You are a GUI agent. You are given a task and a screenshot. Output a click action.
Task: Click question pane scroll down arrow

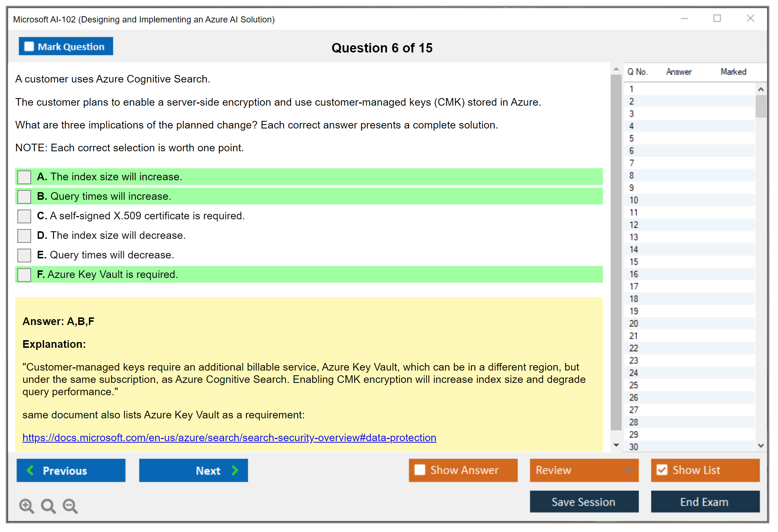[x=616, y=445]
